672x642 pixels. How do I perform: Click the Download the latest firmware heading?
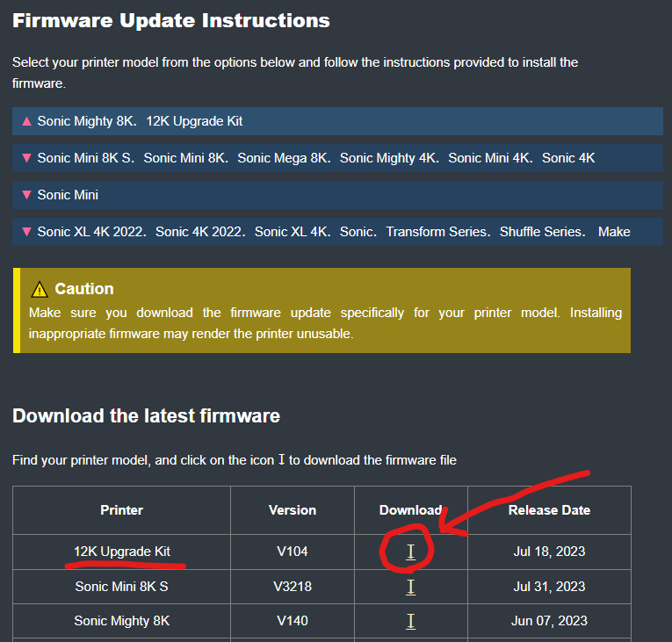pyautogui.click(x=146, y=415)
